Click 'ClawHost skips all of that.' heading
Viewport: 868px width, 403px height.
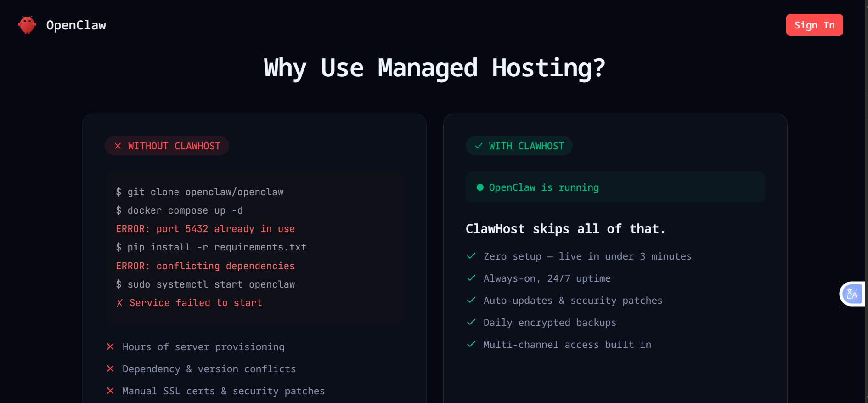click(x=565, y=229)
